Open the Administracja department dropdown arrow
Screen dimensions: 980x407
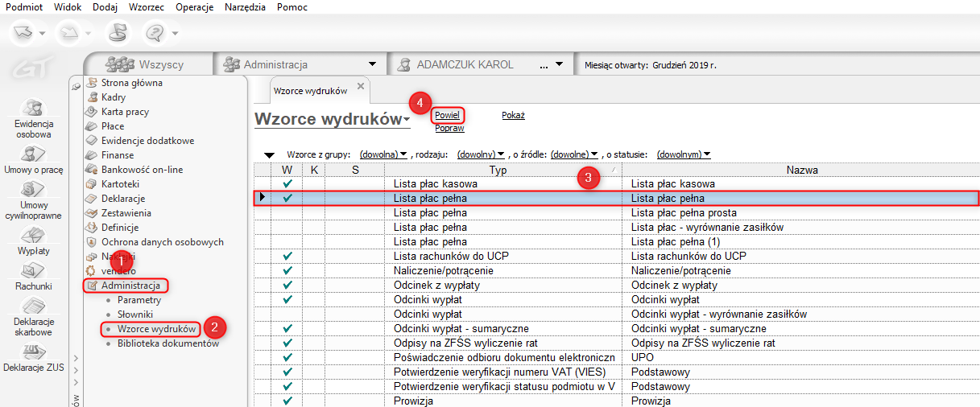point(372,64)
